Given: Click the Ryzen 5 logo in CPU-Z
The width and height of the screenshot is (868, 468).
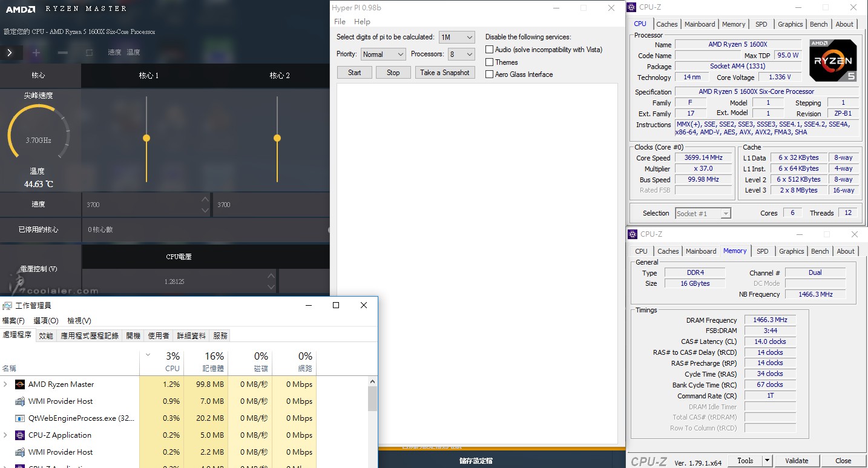Looking at the screenshot, I should [833, 60].
